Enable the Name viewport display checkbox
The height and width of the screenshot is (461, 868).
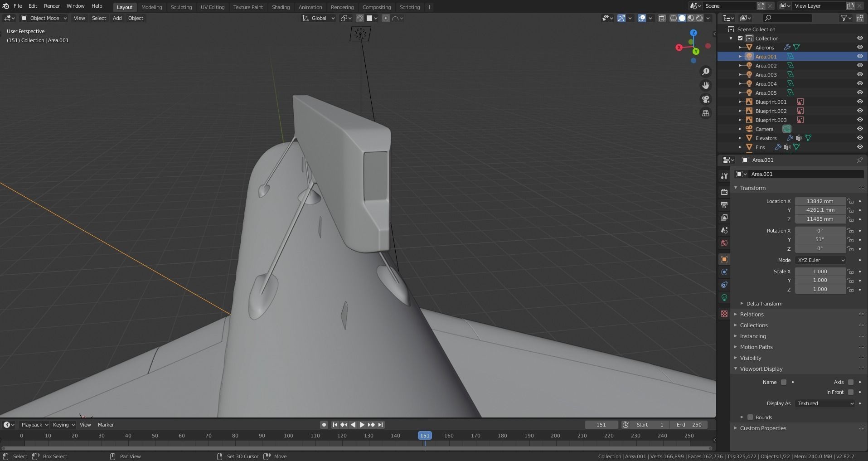point(784,382)
